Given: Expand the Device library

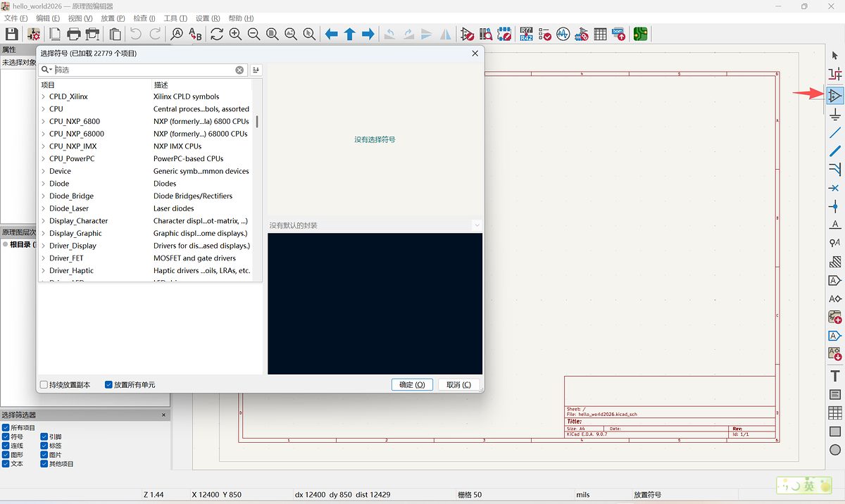Looking at the screenshot, I should click(x=43, y=171).
